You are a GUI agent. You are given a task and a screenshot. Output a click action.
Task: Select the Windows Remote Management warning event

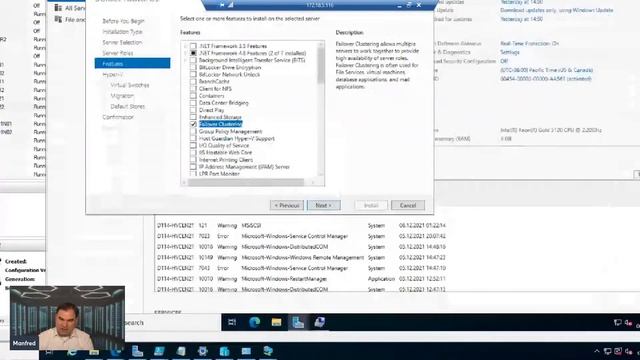(x=301, y=258)
